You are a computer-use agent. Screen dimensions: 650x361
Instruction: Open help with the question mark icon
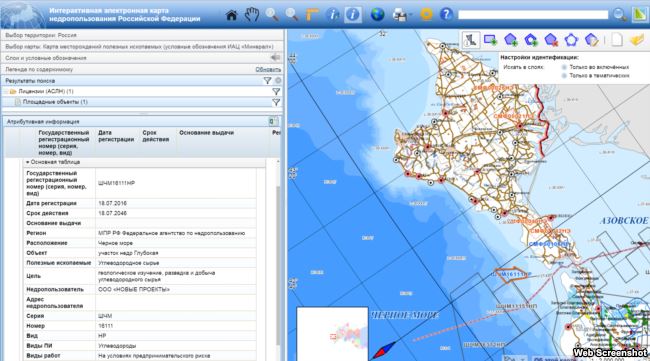446,15
